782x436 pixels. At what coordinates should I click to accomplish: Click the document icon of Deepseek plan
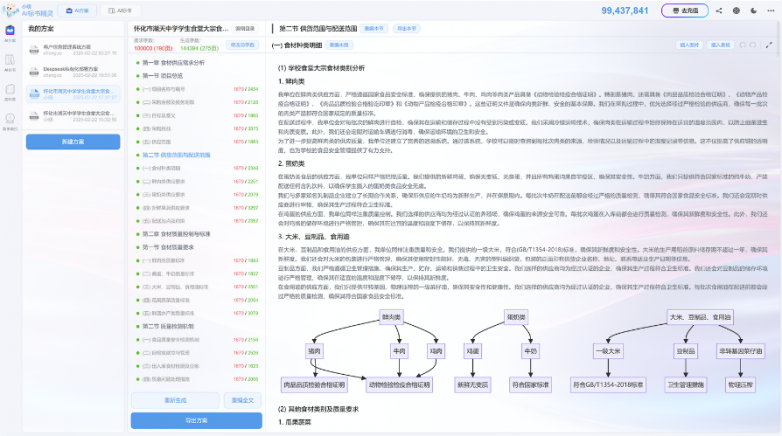tap(34, 71)
